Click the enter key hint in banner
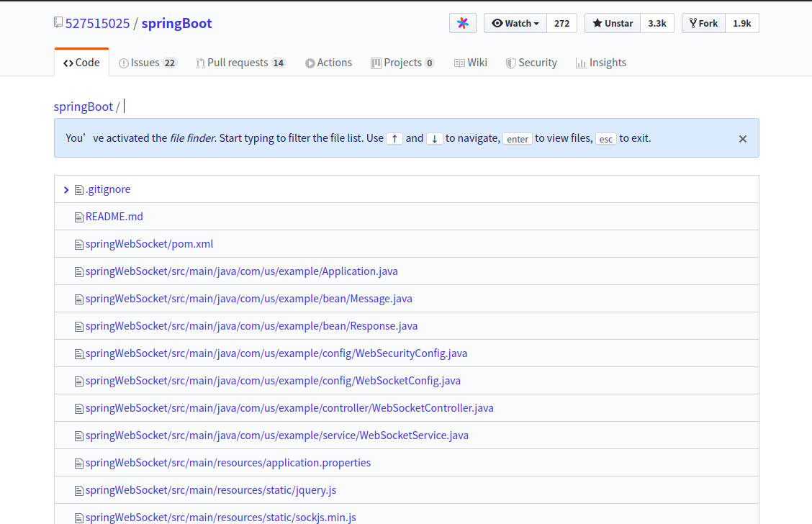Image resolution: width=812 pixels, height=524 pixels. pyautogui.click(x=518, y=139)
